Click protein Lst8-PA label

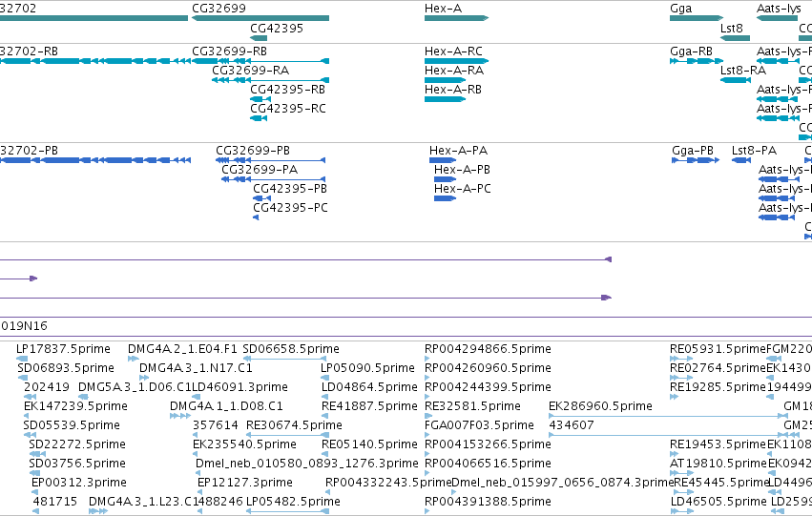[x=754, y=151]
